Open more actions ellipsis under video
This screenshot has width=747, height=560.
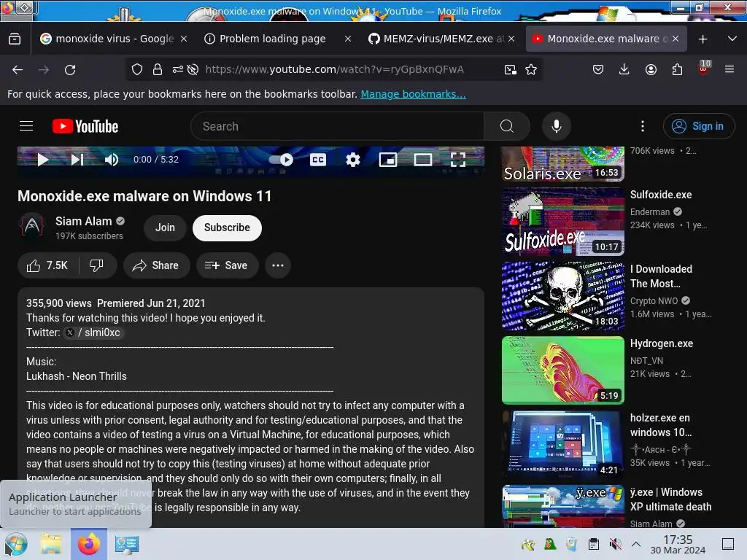(x=278, y=265)
